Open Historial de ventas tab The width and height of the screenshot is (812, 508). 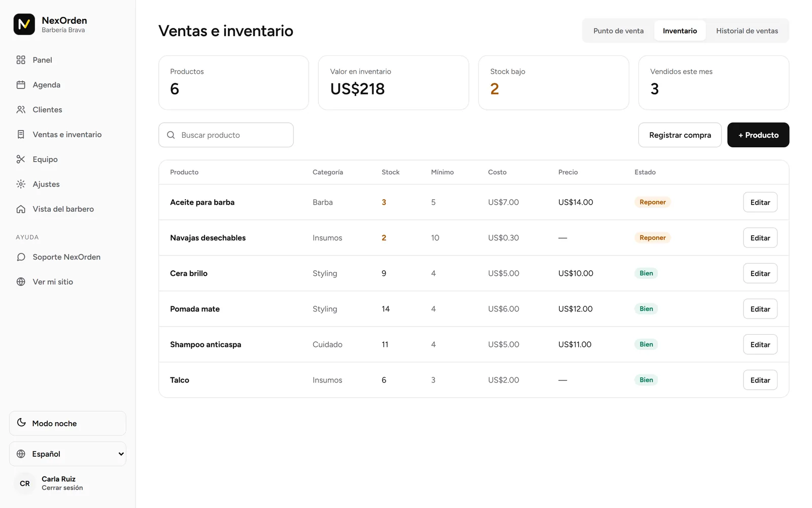(x=747, y=31)
